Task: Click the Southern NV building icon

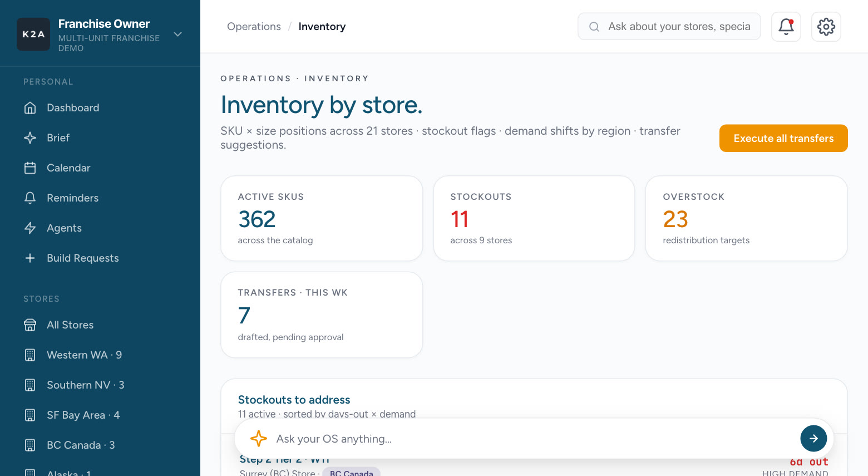Action: [30, 385]
